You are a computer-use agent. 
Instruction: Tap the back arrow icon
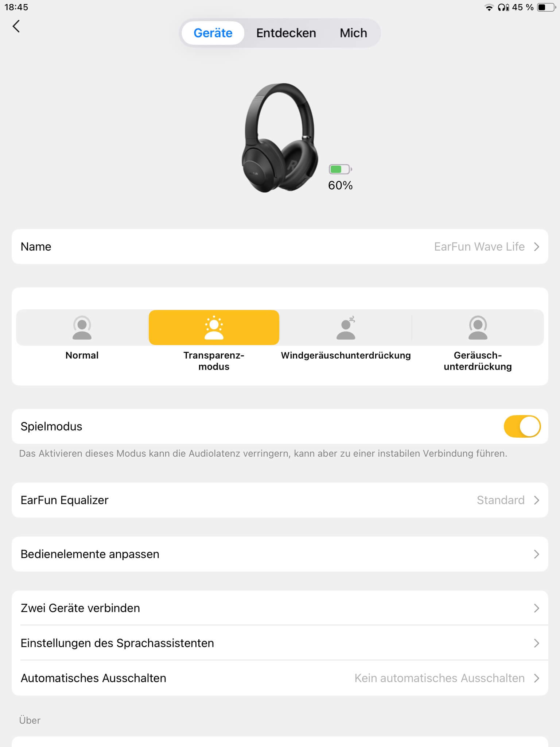16,26
